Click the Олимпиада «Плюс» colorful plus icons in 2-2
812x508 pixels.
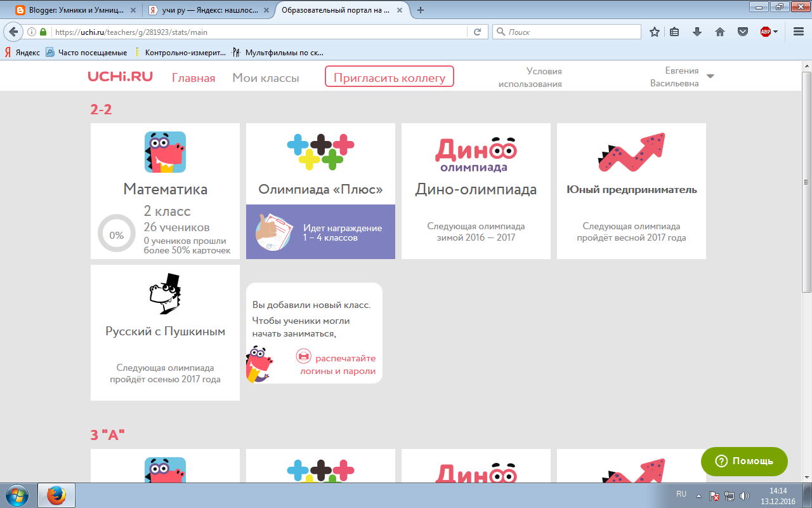click(320, 152)
